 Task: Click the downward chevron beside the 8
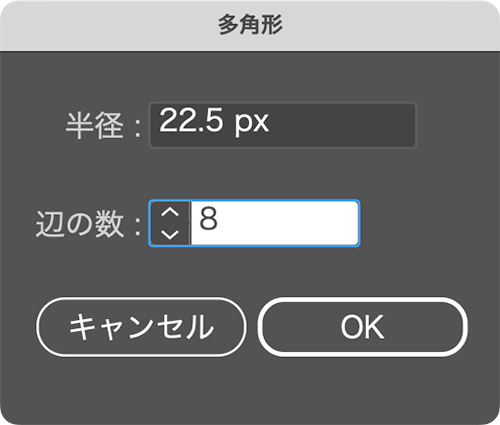(x=170, y=235)
